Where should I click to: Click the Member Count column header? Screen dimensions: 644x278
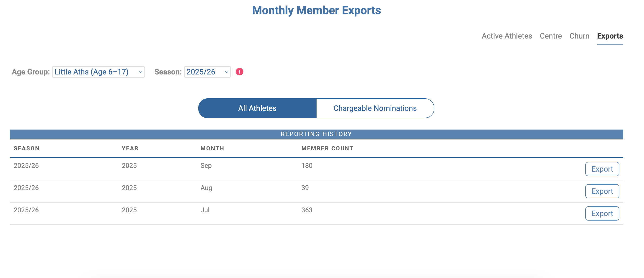pos(327,148)
